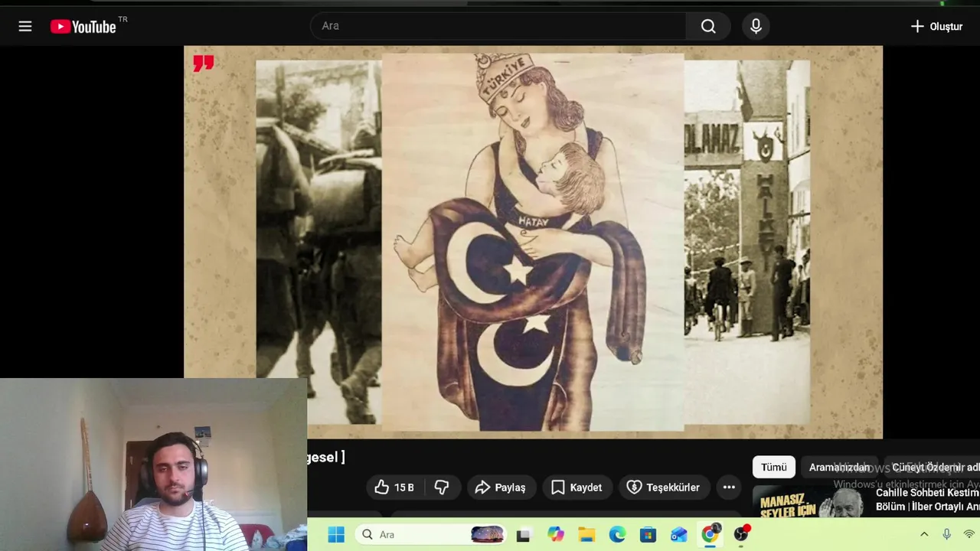Screen dimensions: 980x551
Task: Open Microsoft Edge from taskbar
Action: coord(617,534)
